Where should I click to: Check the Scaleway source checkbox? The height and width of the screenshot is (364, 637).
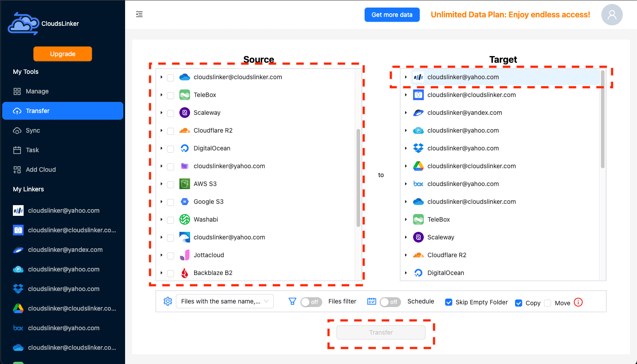(170, 113)
